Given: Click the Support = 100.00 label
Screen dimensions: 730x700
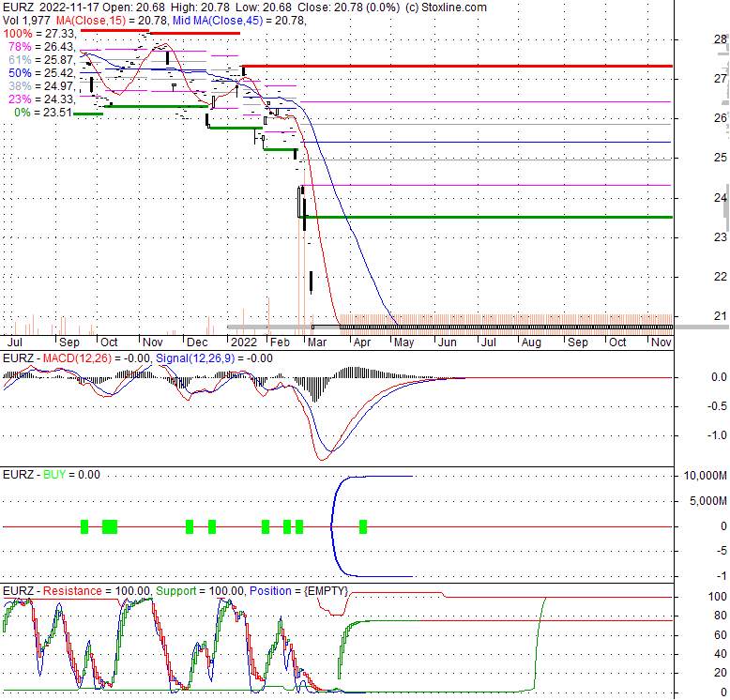Looking at the screenshot, I should click(x=199, y=591).
